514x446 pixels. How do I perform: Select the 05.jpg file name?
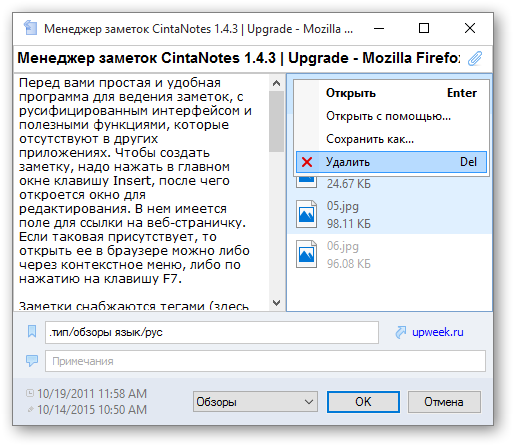343,206
